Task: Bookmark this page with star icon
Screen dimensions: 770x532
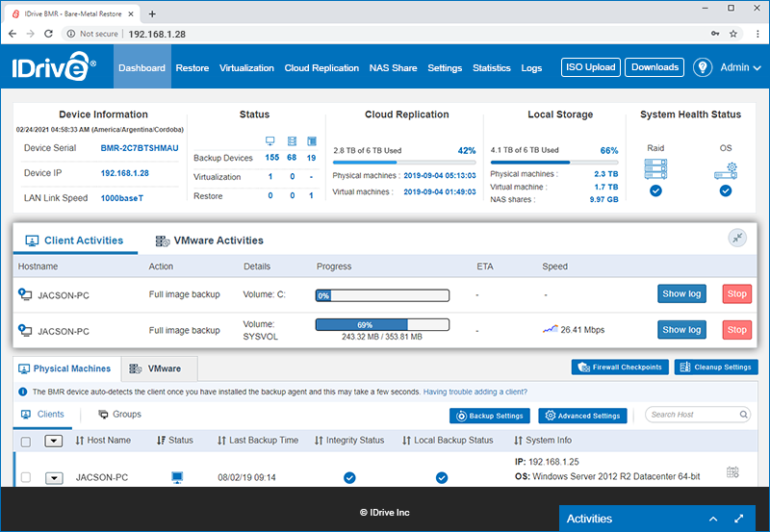Action: [733, 34]
